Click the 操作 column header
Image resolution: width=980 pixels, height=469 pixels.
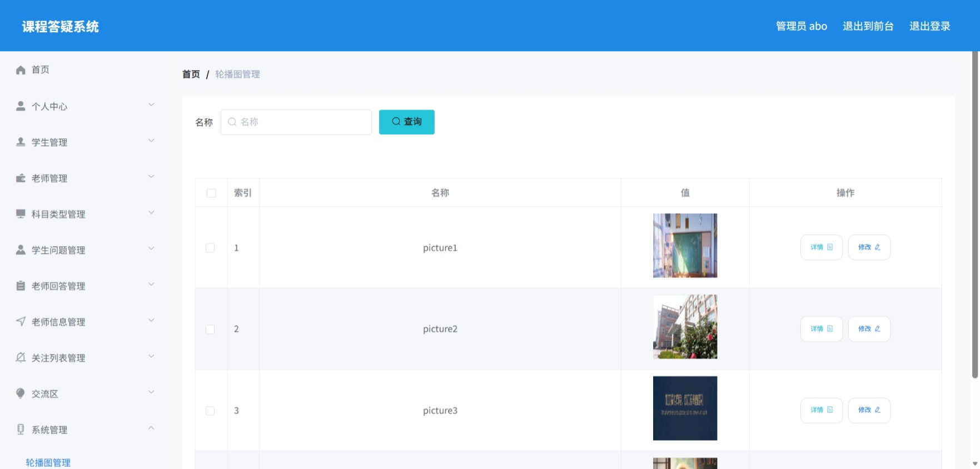tap(845, 193)
